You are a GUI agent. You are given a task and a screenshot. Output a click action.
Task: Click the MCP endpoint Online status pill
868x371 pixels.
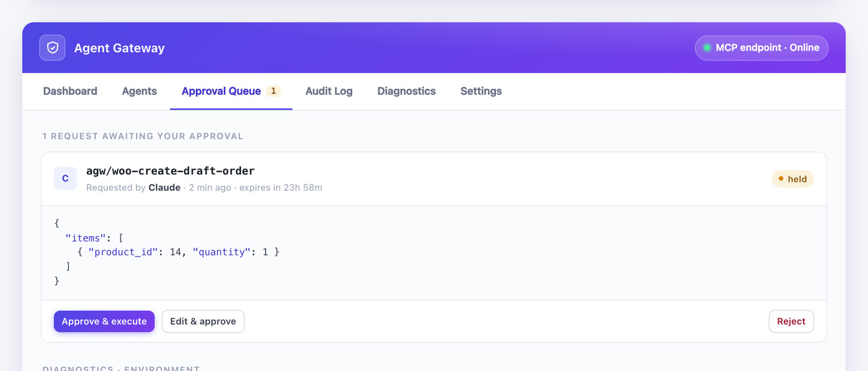(761, 48)
